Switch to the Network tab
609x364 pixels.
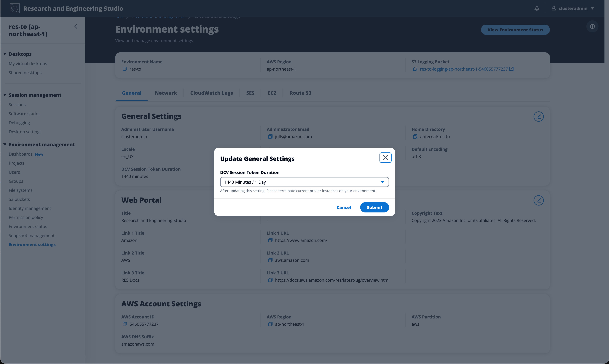[x=166, y=93]
